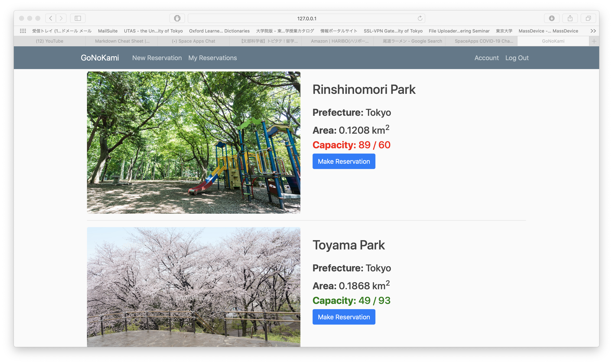This screenshot has width=613, height=364.
Task: Click the Toyama Park heading
Action: click(349, 245)
